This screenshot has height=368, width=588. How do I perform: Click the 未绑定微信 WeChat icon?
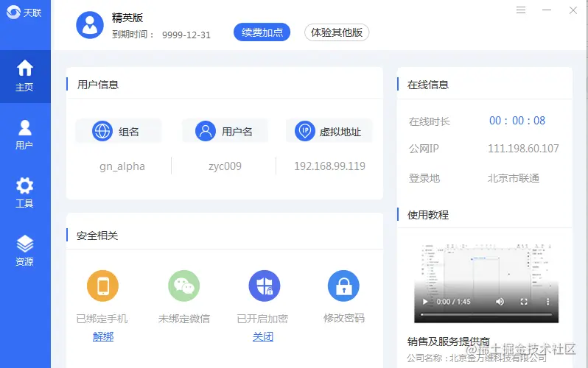click(183, 286)
